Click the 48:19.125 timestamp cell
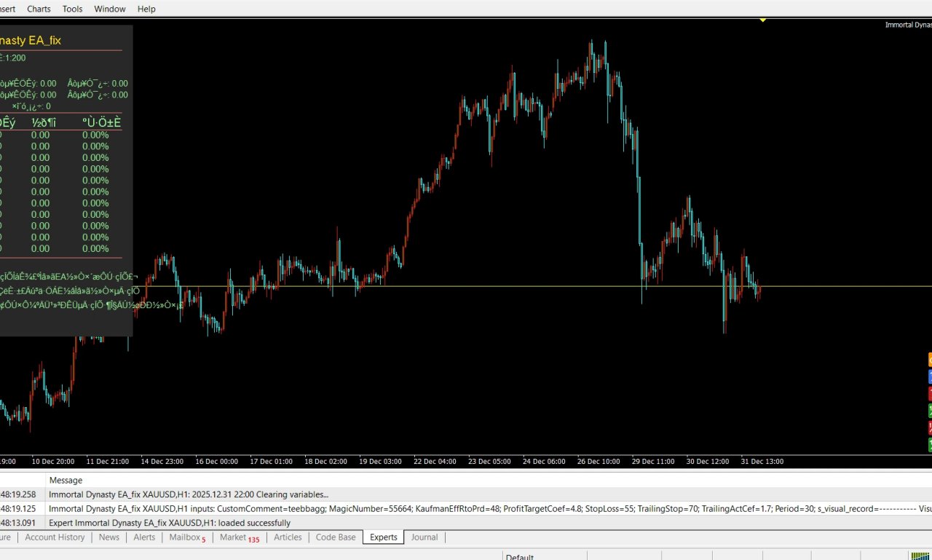Image resolution: width=932 pixels, height=560 pixels. [x=17, y=508]
